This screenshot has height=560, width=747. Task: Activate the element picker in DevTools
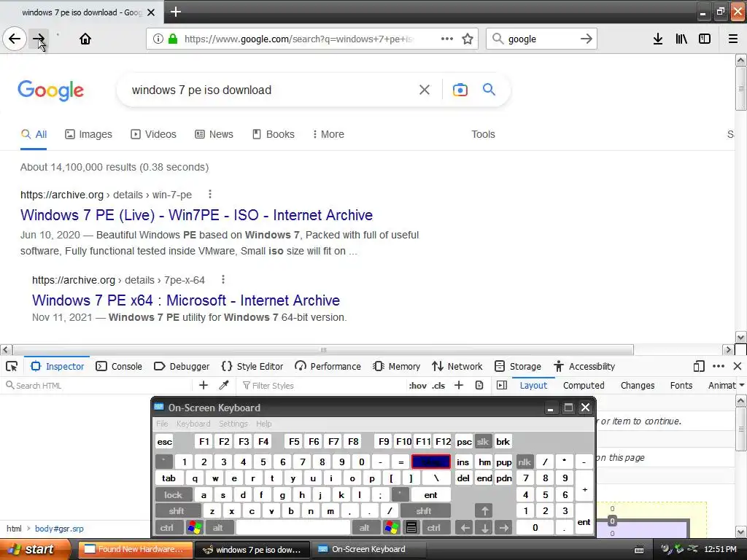click(x=12, y=366)
